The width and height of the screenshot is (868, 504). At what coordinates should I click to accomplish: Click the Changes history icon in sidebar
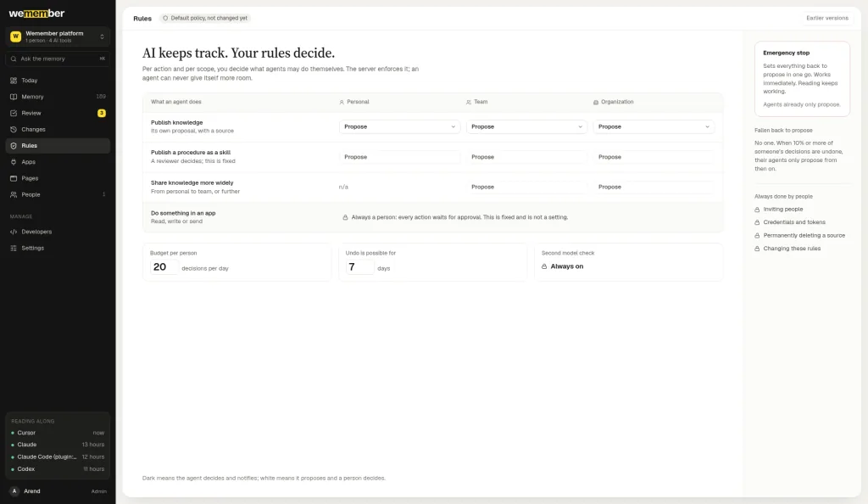coord(14,129)
